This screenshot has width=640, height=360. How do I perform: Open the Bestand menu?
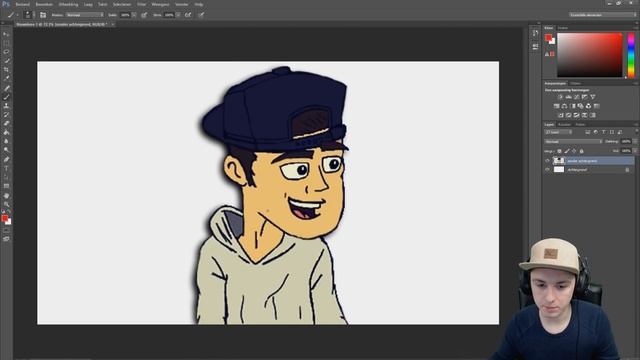22,4
